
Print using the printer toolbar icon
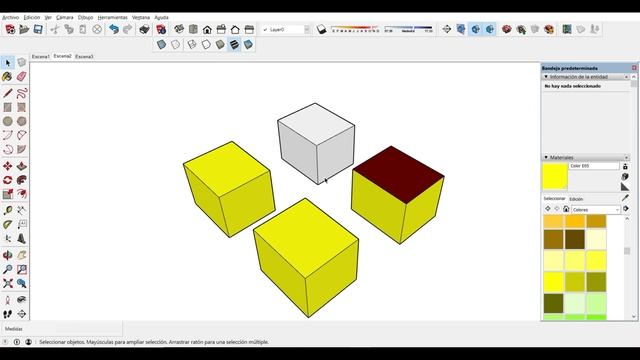coord(144,29)
